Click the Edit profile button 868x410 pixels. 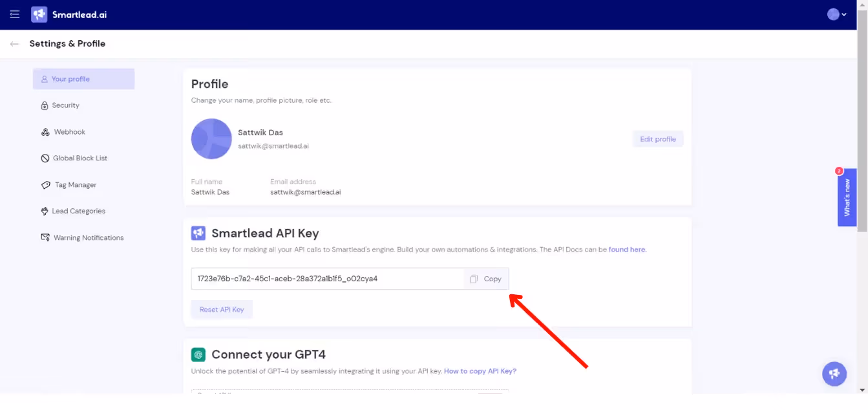(658, 139)
